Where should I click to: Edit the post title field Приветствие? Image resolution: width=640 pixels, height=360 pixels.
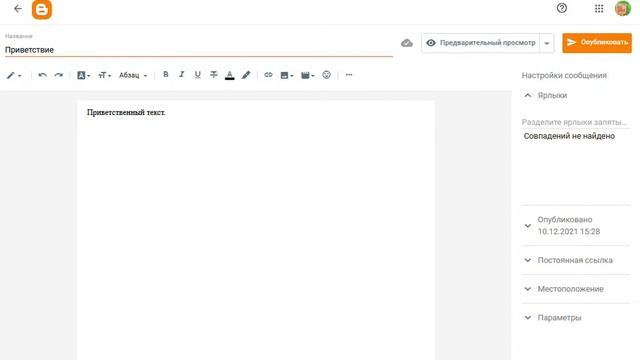coord(199,50)
